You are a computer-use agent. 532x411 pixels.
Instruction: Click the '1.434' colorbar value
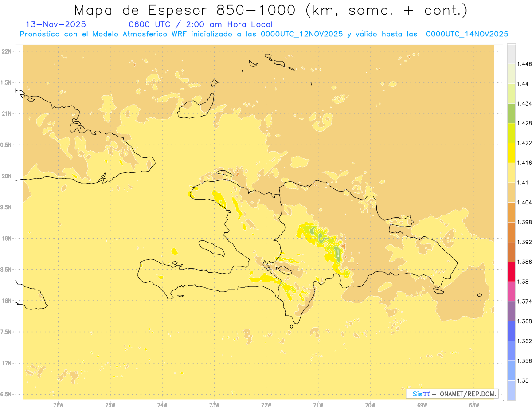point(524,103)
